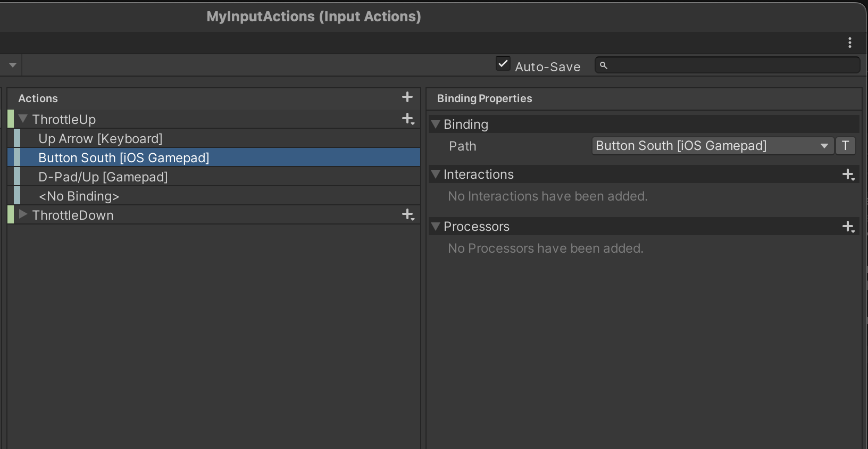Open the three-dot window options menu
The height and width of the screenshot is (449, 868).
850,43
